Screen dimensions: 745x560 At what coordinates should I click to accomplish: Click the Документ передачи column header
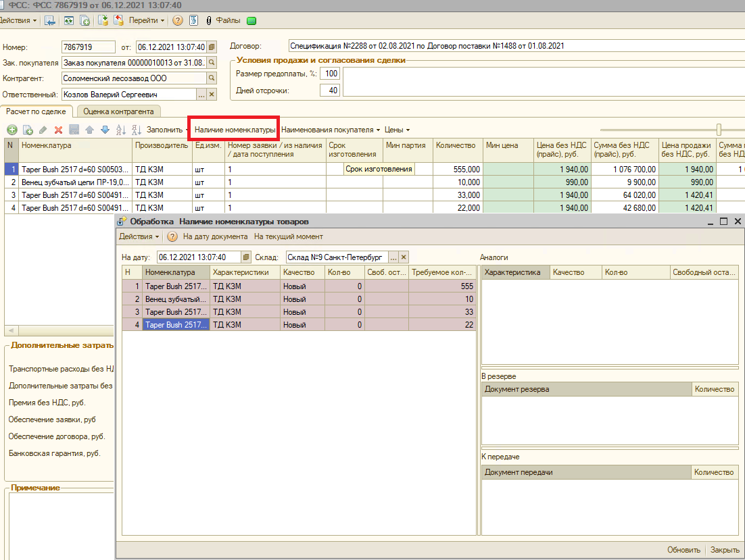tap(586, 472)
